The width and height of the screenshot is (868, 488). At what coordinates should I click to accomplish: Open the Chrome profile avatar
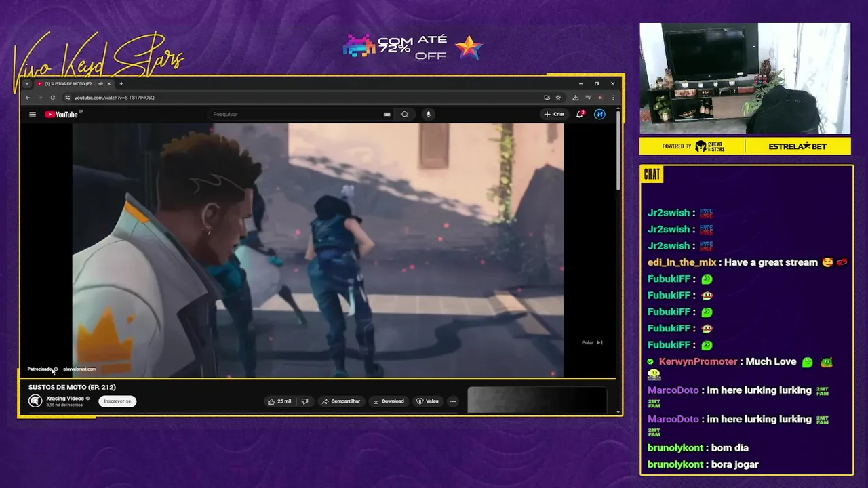[x=600, y=98]
